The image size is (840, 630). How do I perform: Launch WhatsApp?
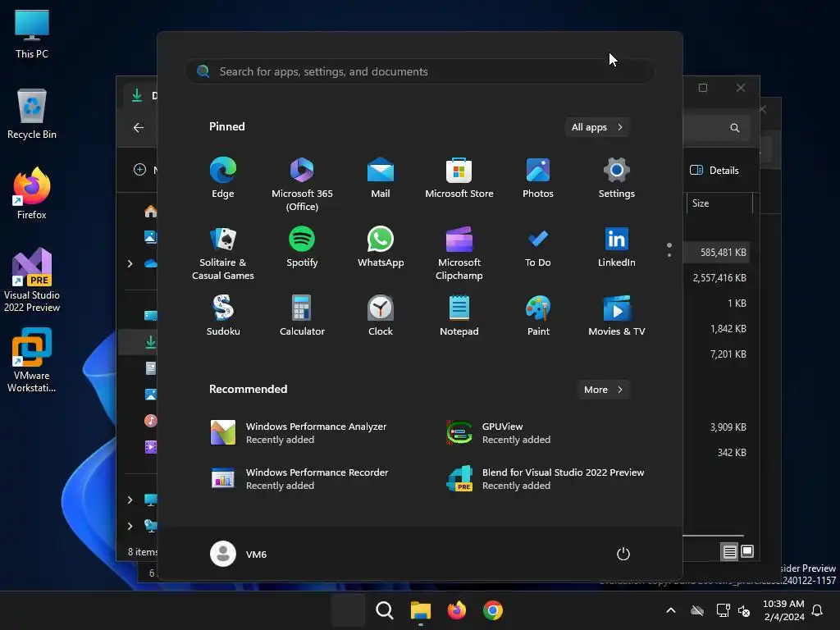click(x=381, y=247)
